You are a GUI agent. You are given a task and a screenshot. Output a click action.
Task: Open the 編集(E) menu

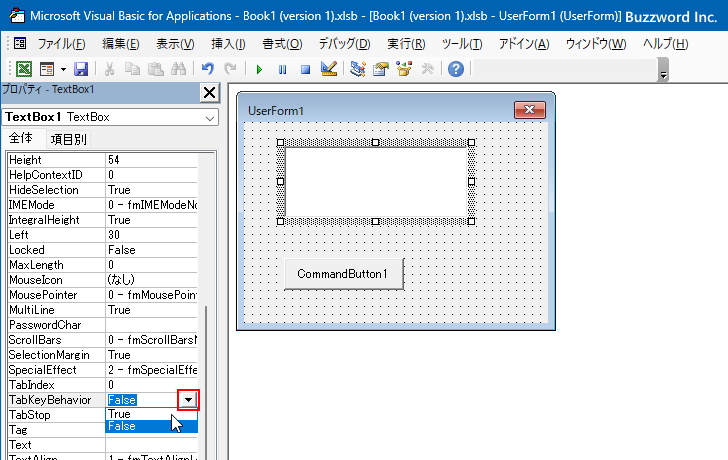121,44
